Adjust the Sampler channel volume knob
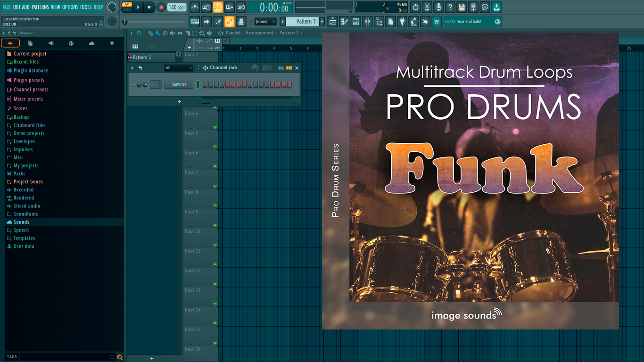The image size is (644, 362). pyautogui.click(x=145, y=84)
